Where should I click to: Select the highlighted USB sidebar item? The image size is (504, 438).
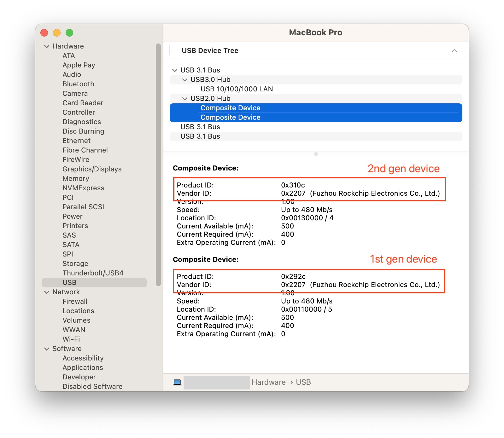pyautogui.click(x=94, y=283)
